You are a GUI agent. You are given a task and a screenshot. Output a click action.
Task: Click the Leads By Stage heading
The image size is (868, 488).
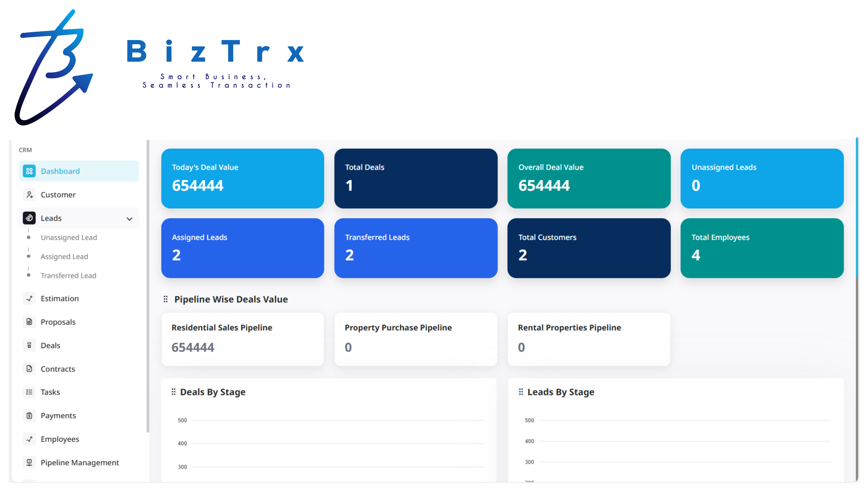(561, 392)
